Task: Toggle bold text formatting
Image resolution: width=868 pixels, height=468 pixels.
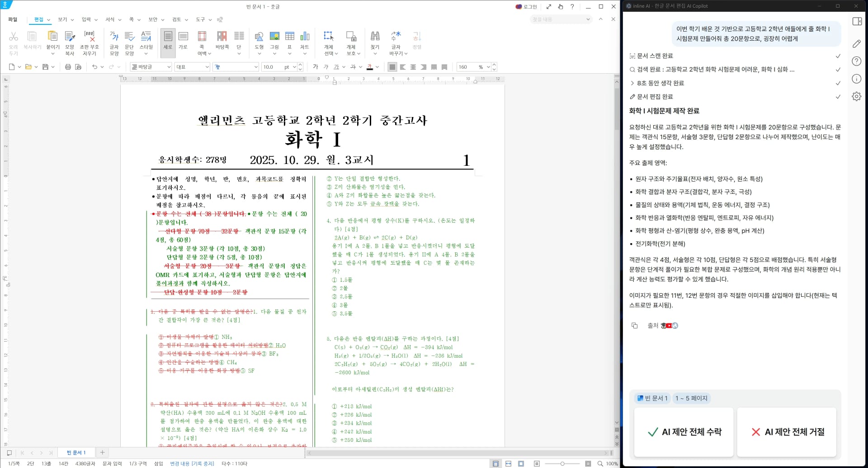Action: [x=315, y=66]
